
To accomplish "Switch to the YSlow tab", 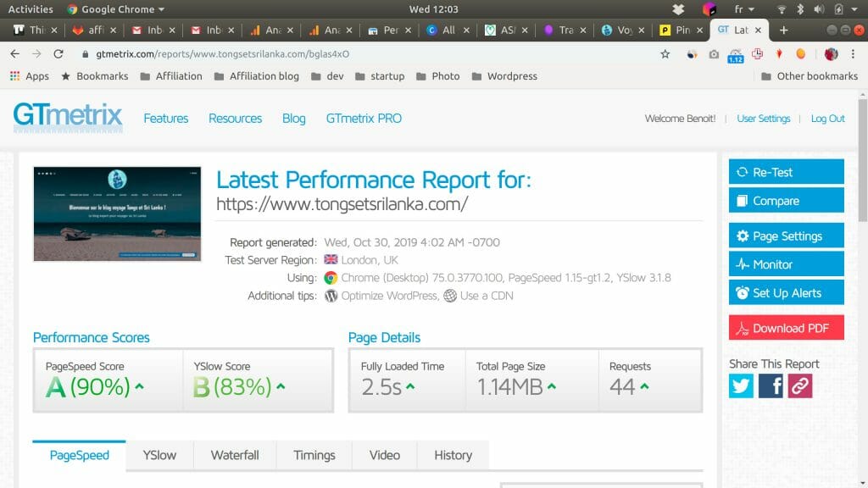I will coord(159,455).
